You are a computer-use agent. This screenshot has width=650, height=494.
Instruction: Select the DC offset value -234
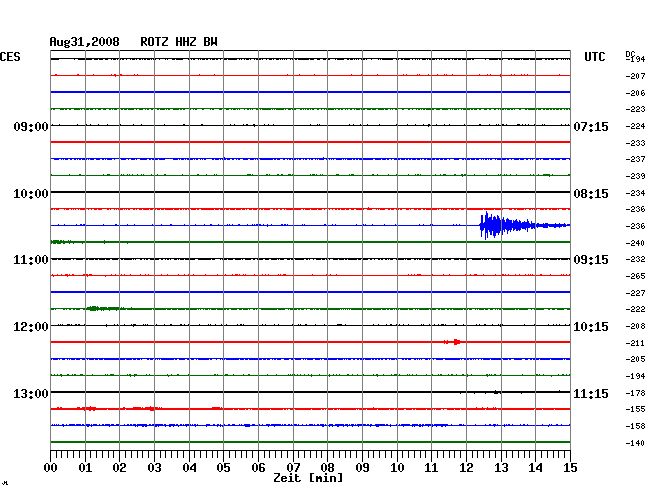pos(635,193)
